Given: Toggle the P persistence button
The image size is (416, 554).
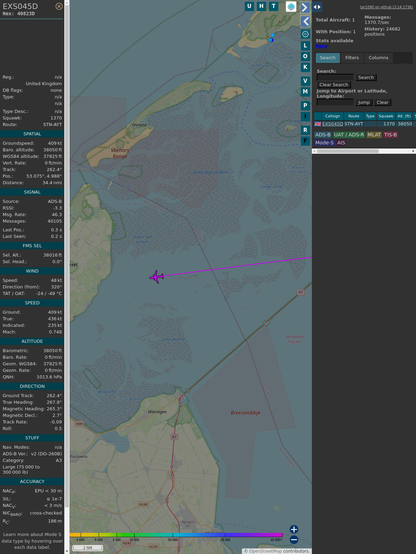Looking at the screenshot, I should coord(305,105).
